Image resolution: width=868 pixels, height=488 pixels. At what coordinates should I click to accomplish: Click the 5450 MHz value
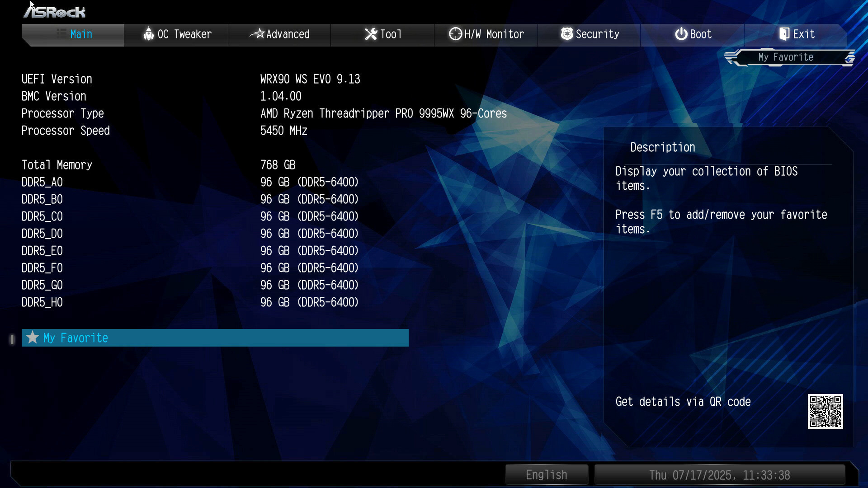point(284,131)
